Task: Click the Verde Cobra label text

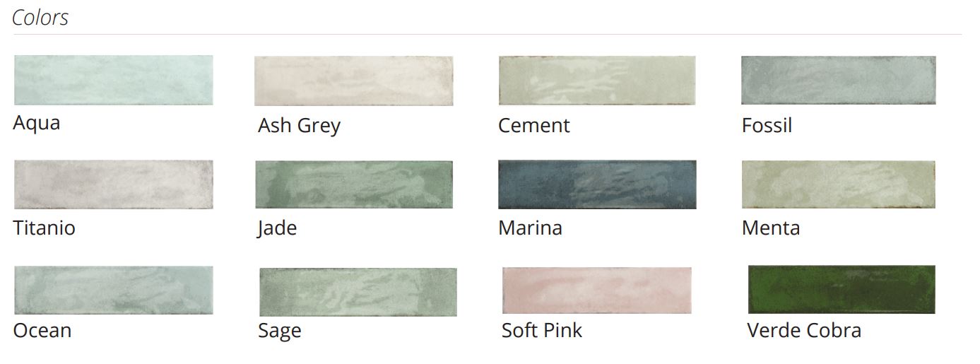Action: point(804,330)
